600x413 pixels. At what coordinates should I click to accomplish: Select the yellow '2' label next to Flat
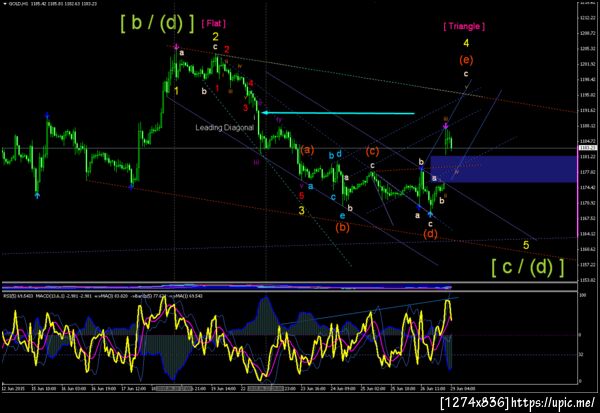click(216, 36)
